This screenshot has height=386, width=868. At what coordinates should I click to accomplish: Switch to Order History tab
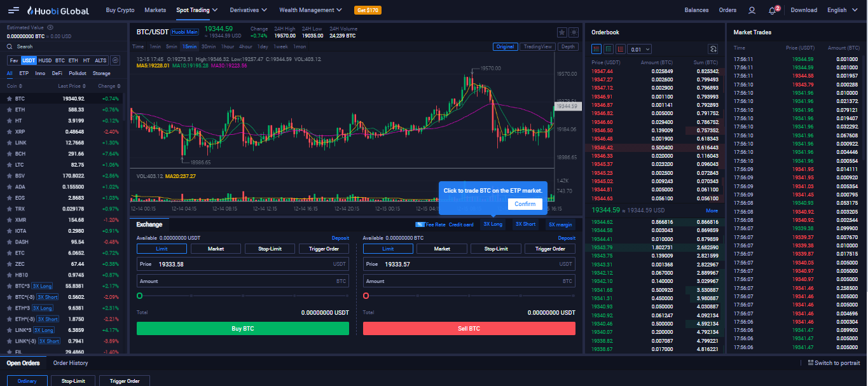tap(71, 363)
